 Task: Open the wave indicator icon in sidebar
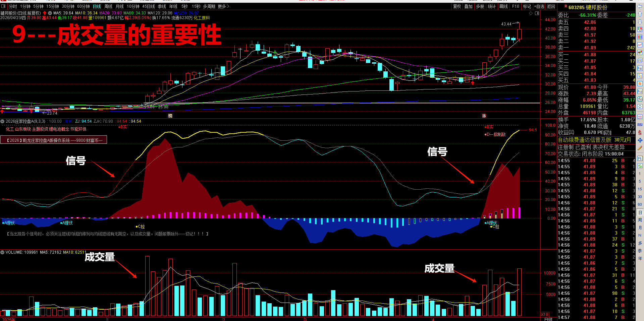pyautogui.click(x=640, y=117)
